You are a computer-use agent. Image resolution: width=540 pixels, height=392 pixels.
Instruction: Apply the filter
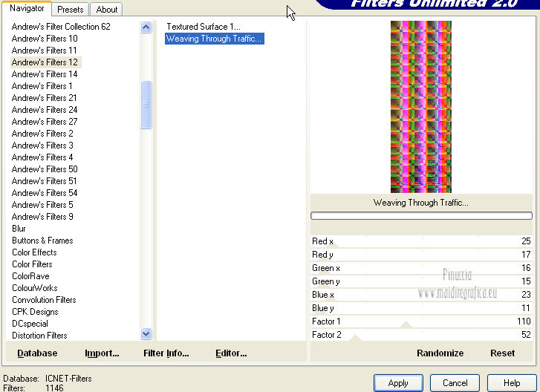(x=398, y=383)
